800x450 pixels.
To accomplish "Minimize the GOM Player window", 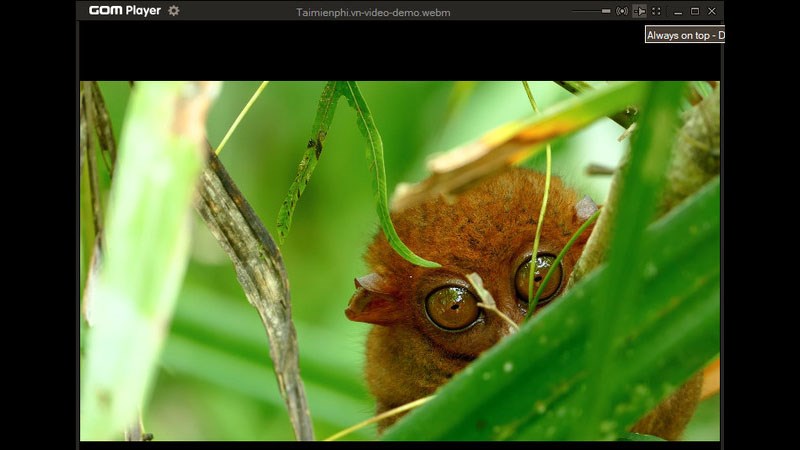I will coord(678,11).
